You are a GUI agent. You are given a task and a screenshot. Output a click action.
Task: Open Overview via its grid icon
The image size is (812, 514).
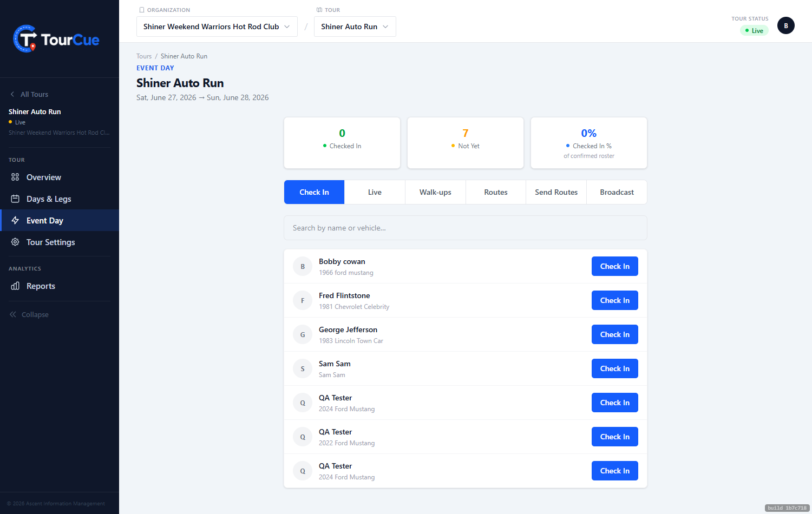pos(15,177)
